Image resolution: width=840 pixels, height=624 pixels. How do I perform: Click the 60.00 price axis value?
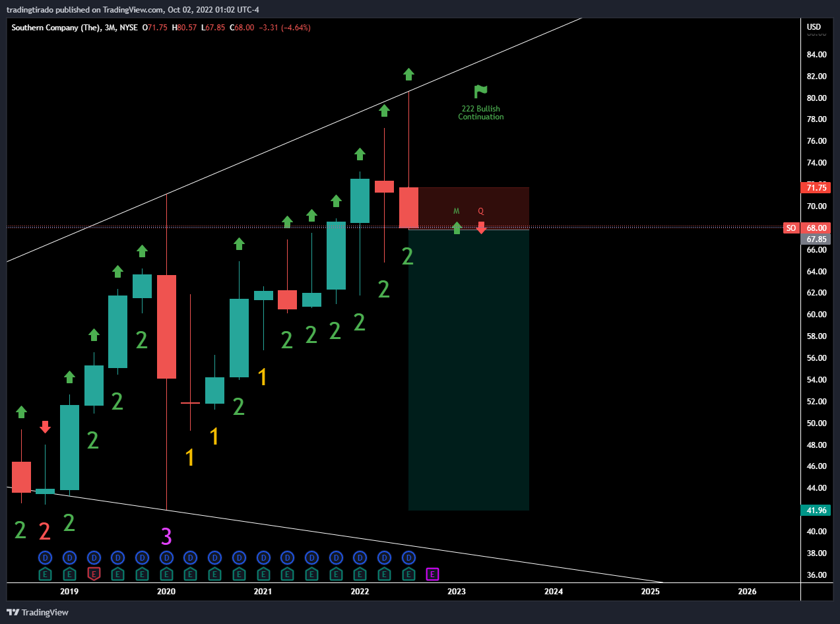click(x=817, y=315)
